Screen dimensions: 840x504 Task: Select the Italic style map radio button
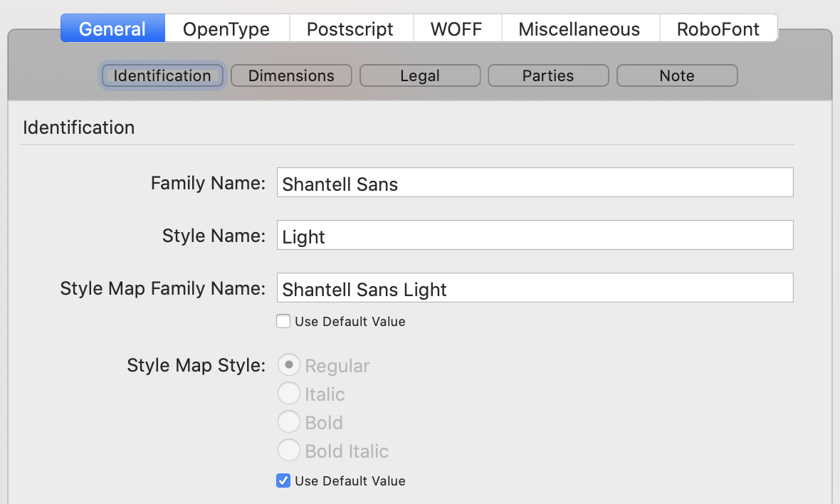[x=289, y=393]
